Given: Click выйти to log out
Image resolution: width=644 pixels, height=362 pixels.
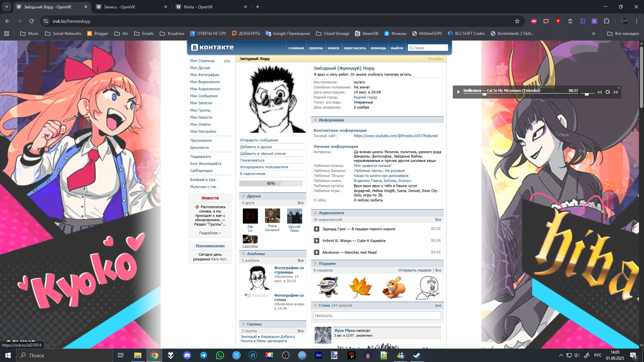Looking at the screenshot, I should pos(397,48).
